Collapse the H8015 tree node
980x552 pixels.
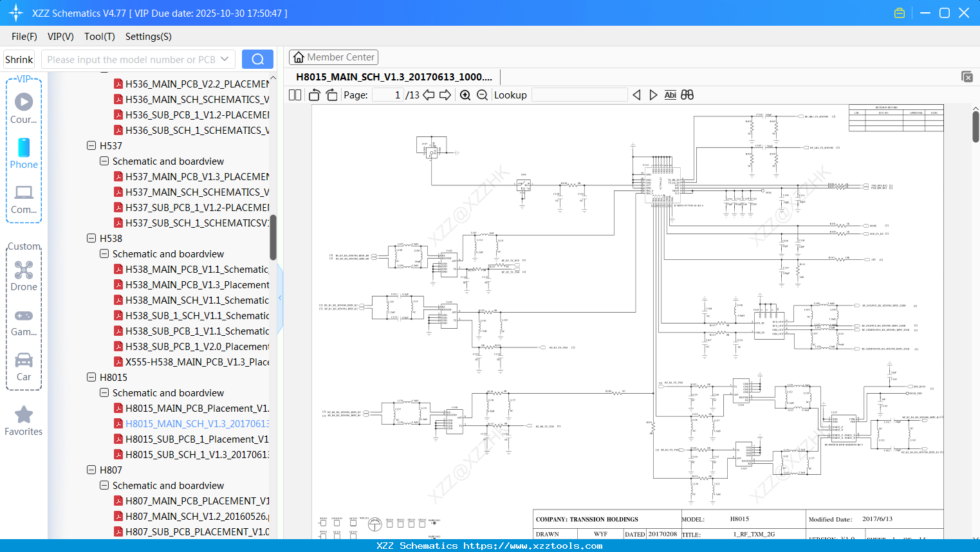[91, 378]
